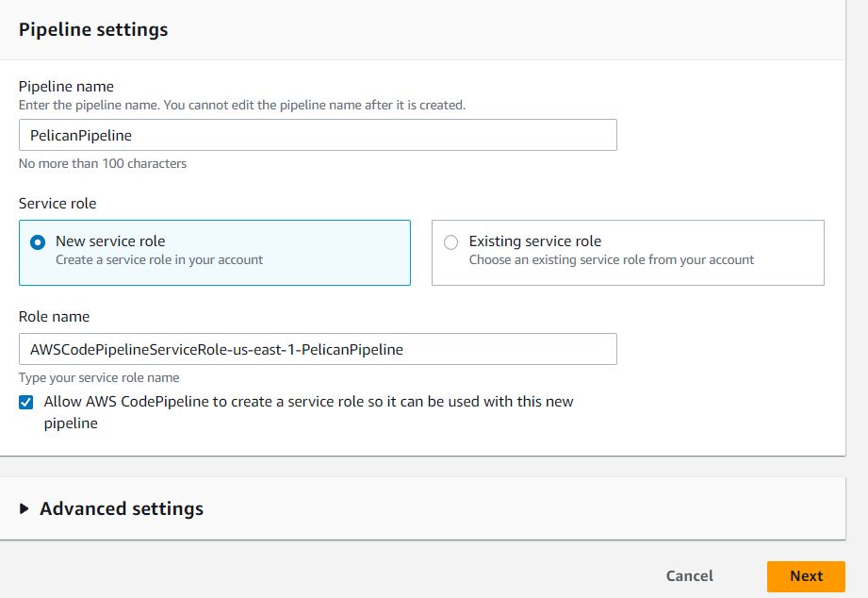This screenshot has height=598, width=868.
Task: Expand Advanced settings using the triangle arrow
Action: 25,508
